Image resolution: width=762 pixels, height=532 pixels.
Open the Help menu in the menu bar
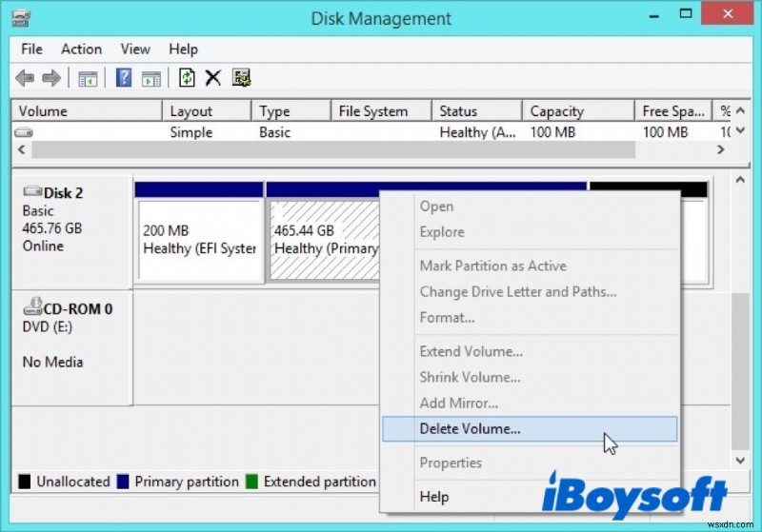(183, 49)
